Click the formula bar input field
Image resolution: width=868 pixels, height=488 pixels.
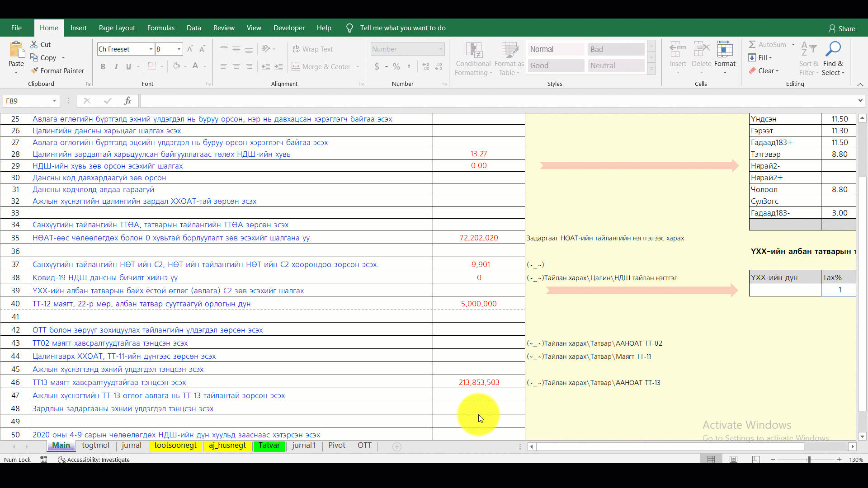[497, 101]
